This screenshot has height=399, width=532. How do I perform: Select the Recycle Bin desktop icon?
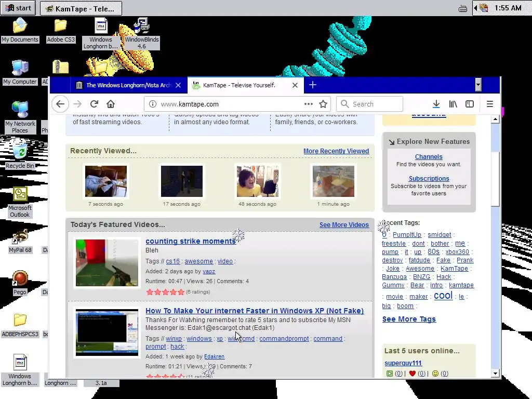(x=20, y=157)
